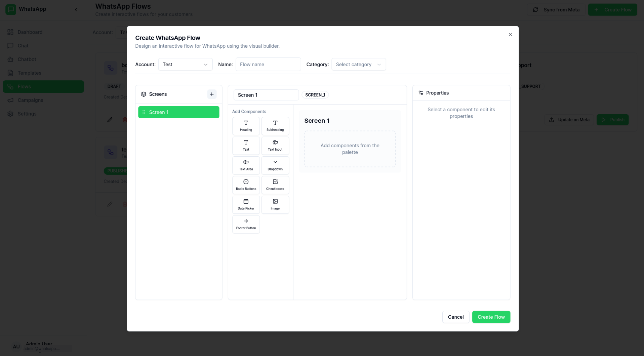Click the top-right Create Flow button
Image resolution: width=644 pixels, height=356 pixels.
pos(612,10)
